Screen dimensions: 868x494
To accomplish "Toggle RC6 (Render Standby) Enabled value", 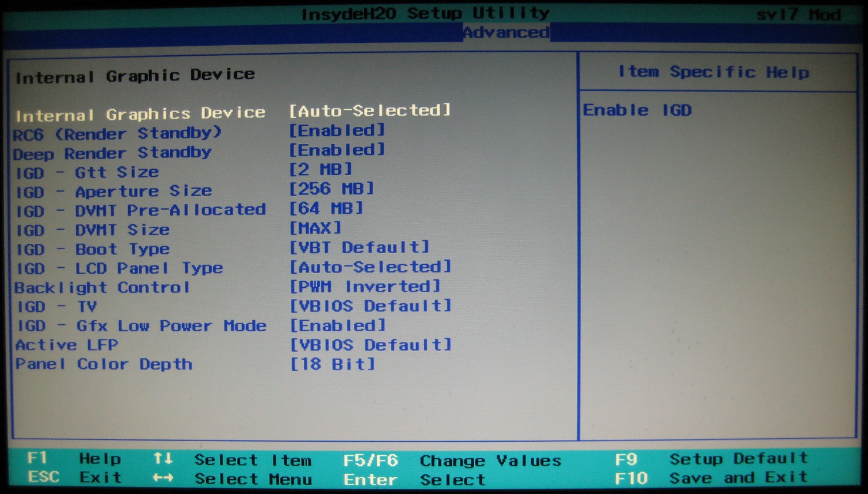I will [x=337, y=130].
